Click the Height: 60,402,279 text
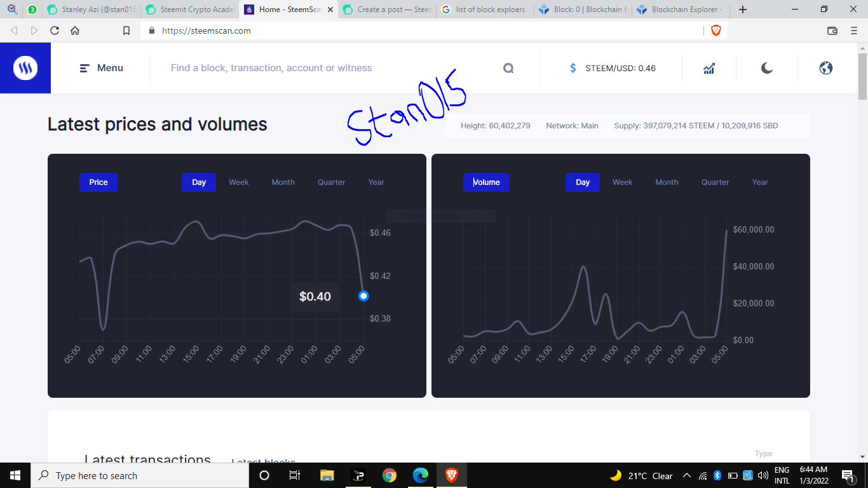 (x=496, y=126)
